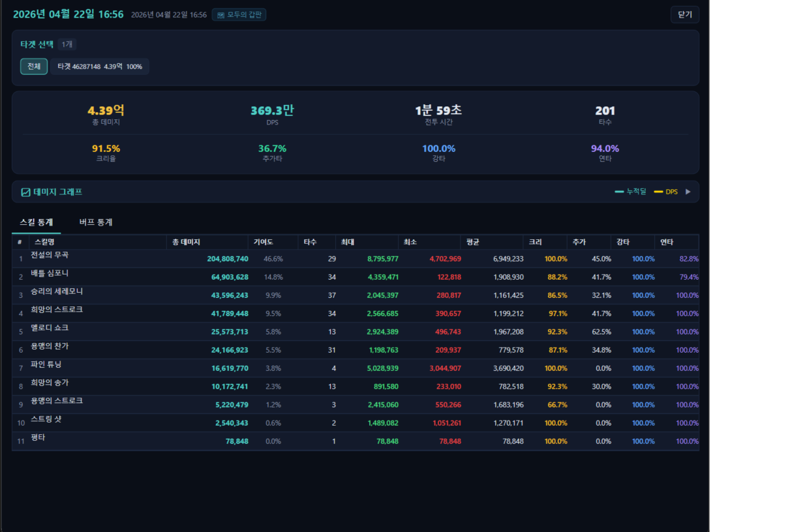Switch to the 스킬 통계 tab
Image resolution: width=794 pixels, height=532 pixels.
[x=37, y=222]
